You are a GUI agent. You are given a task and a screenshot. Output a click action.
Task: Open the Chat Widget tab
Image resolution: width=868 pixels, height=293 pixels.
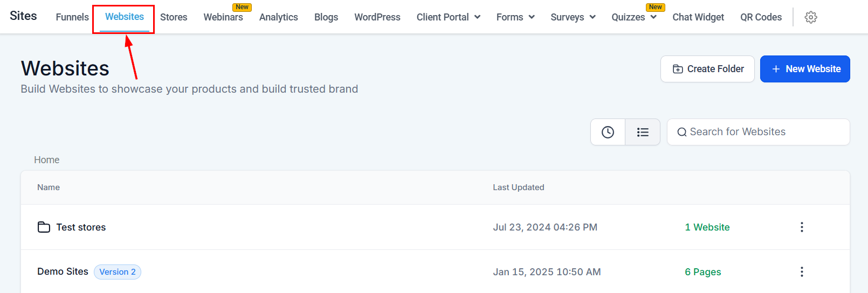(698, 17)
